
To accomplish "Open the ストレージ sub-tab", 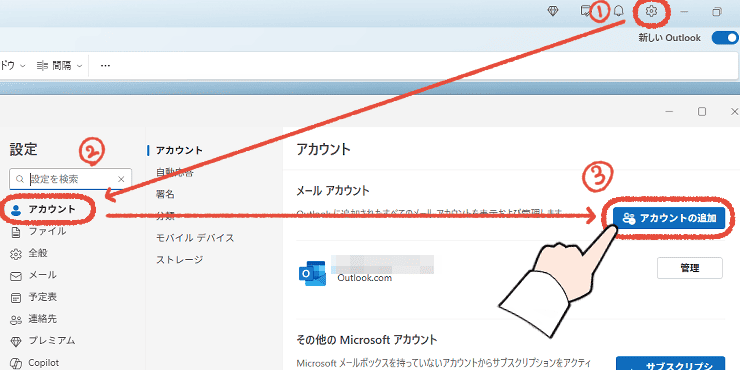I will [x=179, y=260].
